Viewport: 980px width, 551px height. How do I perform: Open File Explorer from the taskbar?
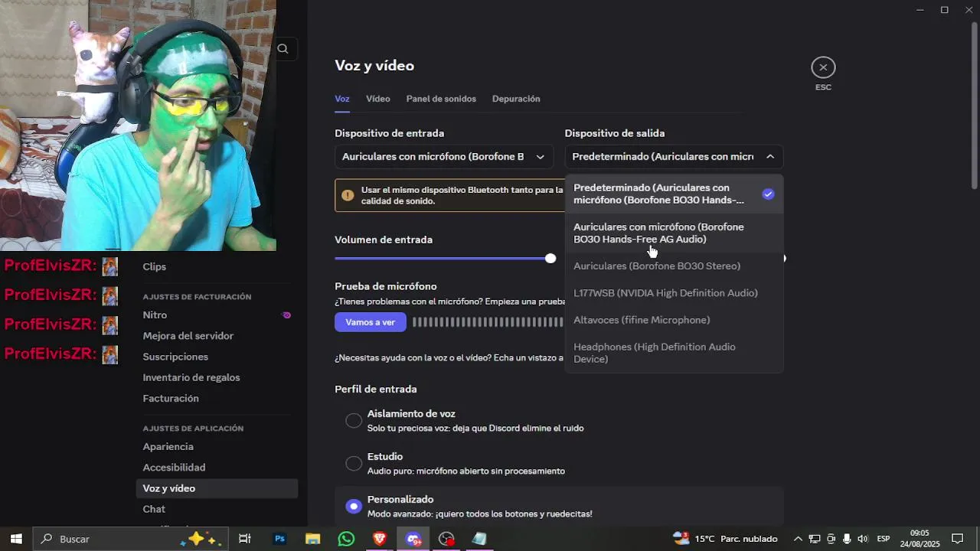[x=312, y=539]
